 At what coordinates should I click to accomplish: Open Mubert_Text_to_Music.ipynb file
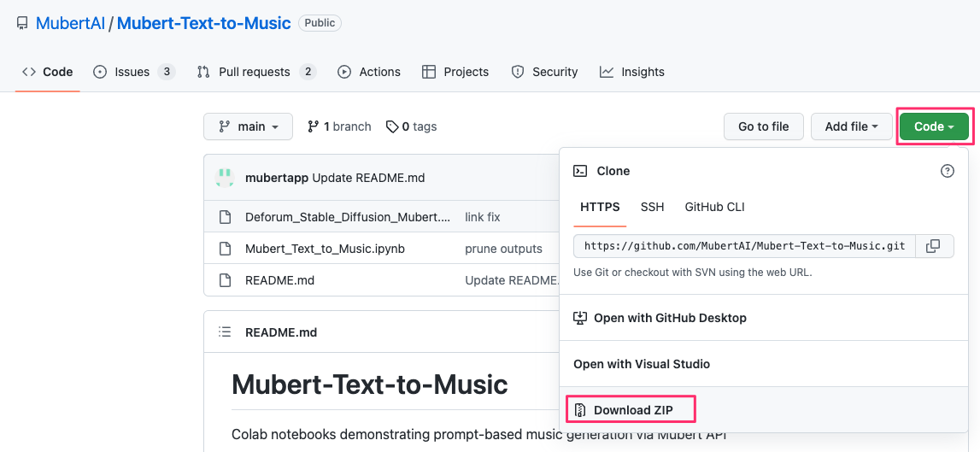[x=325, y=249]
